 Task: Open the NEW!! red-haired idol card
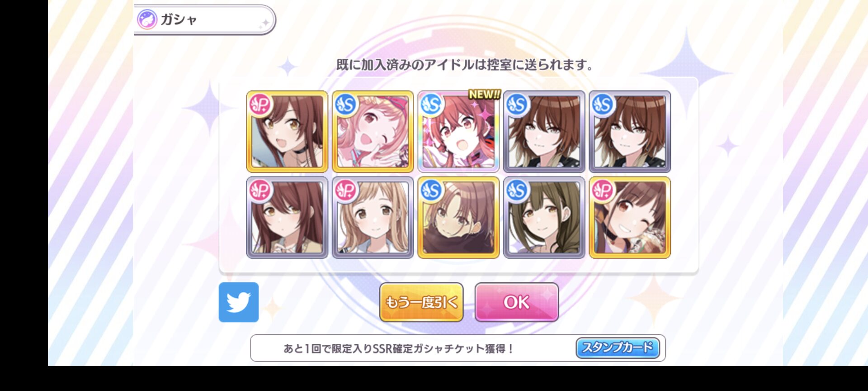458,132
